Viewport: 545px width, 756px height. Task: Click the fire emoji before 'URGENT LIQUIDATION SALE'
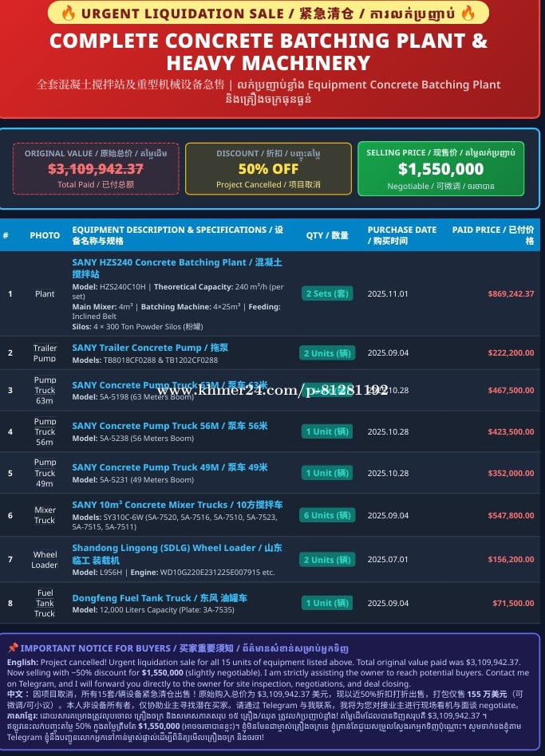[x=68, y=13]
